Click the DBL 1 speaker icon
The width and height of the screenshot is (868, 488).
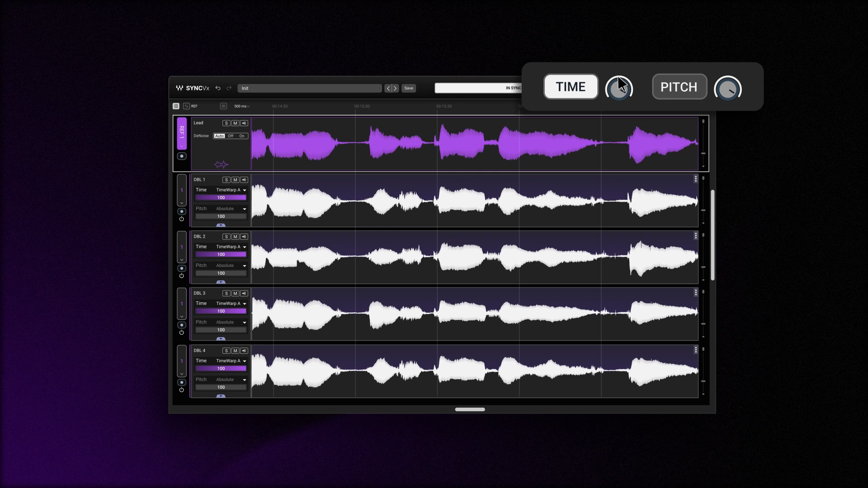point(244,180)
